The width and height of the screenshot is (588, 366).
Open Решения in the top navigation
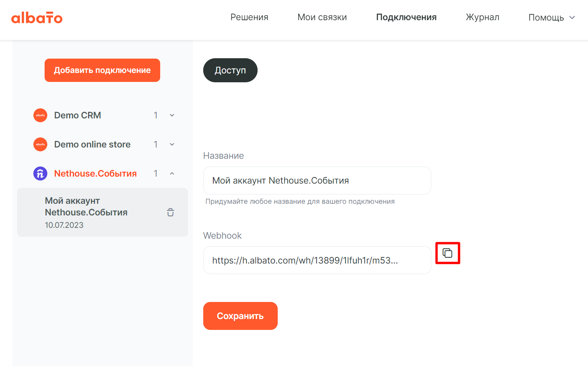[249, 17]
